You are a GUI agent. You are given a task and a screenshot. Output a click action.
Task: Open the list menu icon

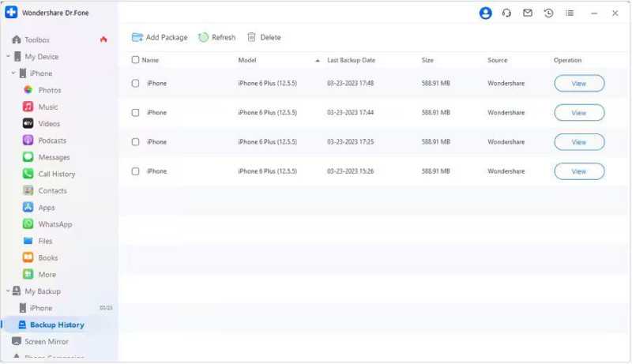pos(570,13)
